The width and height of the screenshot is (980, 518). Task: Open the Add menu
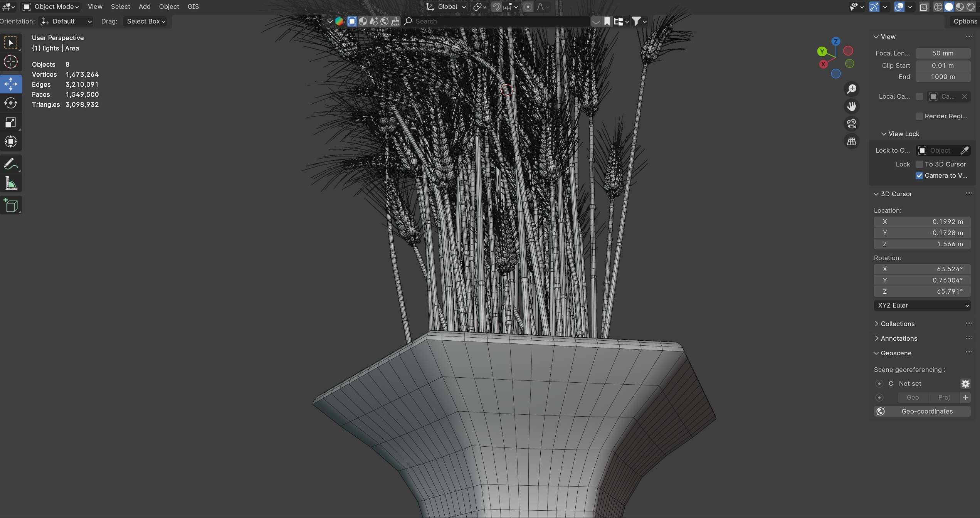[145, 7]
